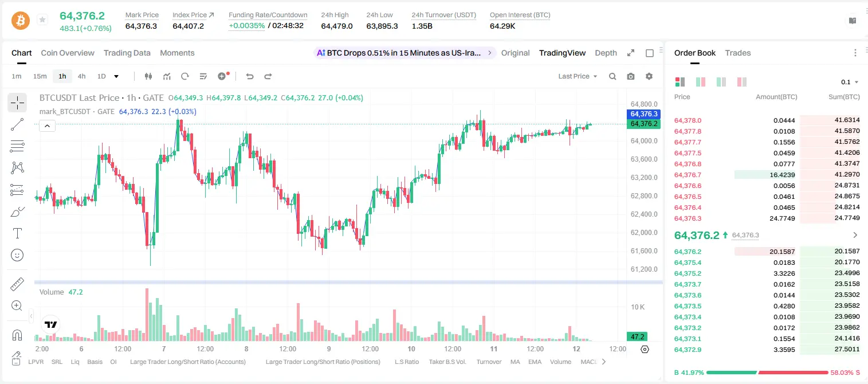The width and height of the screenshot is (868, 384).
Task: Choose the text annotation tool
Action: (x=17, y=233)
